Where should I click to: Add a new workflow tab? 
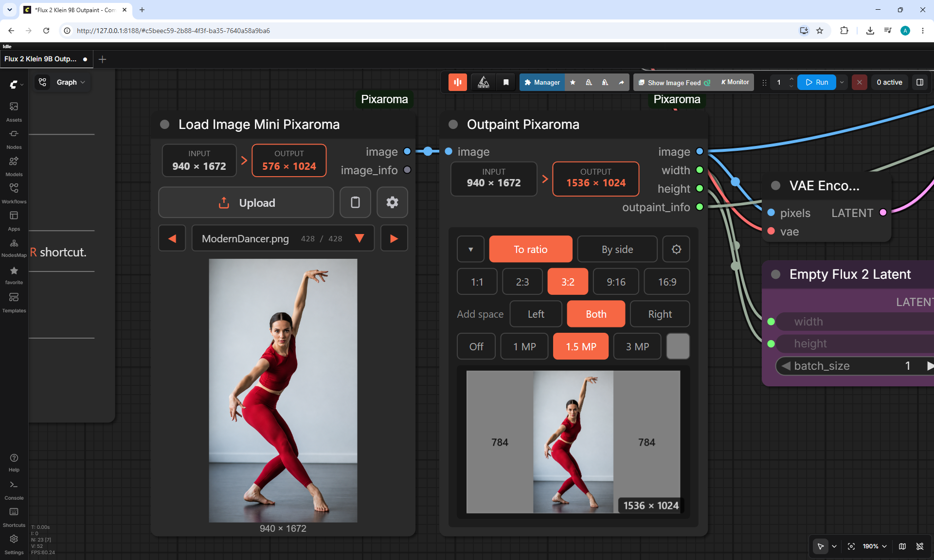(102, 59)
